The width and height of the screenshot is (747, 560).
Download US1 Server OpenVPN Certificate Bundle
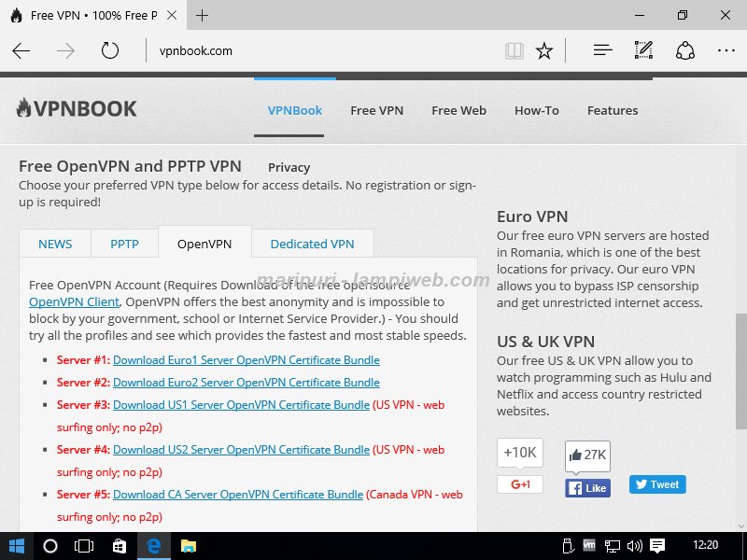pyautogui.click(x=241, y=405)
